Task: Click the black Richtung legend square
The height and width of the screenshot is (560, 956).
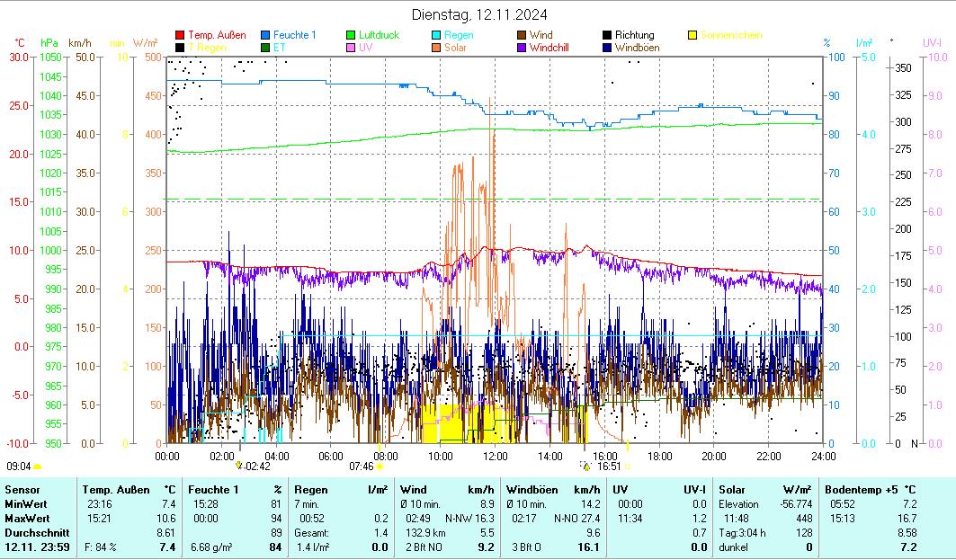Action: [x=608, y=36]
